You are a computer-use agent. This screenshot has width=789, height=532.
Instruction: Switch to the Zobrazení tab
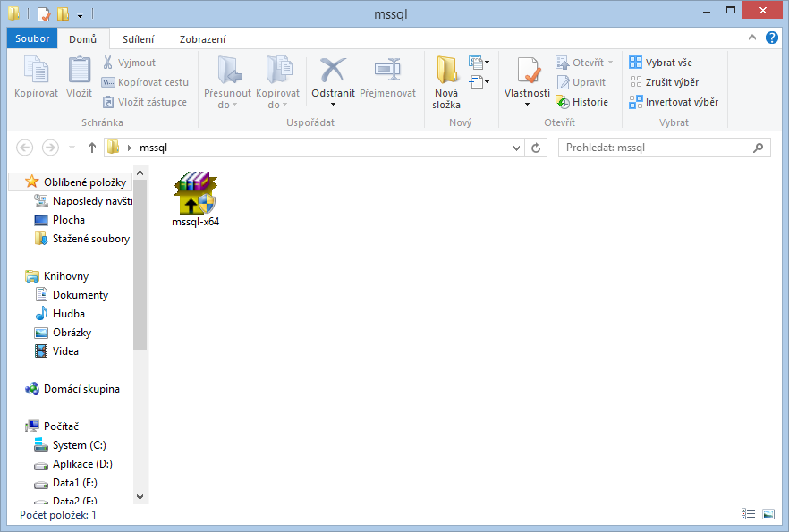pos(202,39)
